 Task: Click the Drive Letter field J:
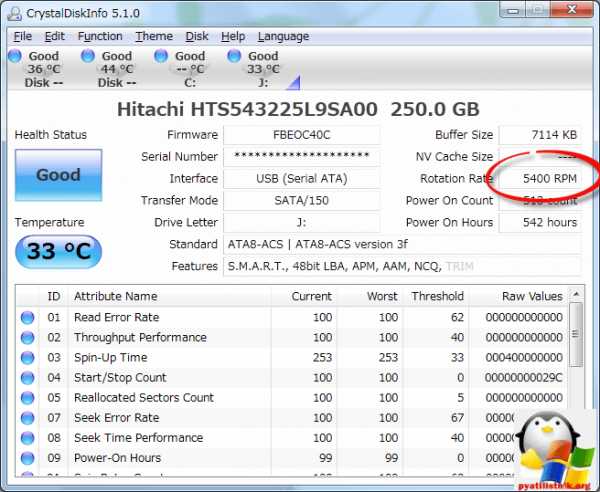pyautogui.click(x=302, y=222)
